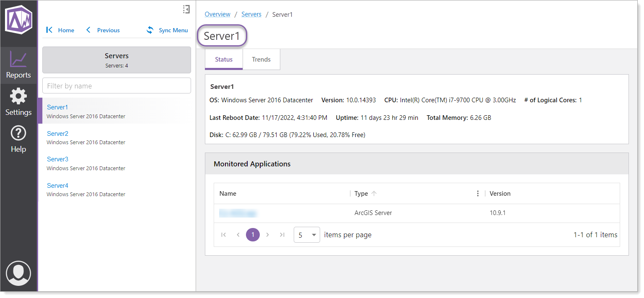644x298 pixels.
Task: Select page 1 in the pagination
Action: [253, 235]
